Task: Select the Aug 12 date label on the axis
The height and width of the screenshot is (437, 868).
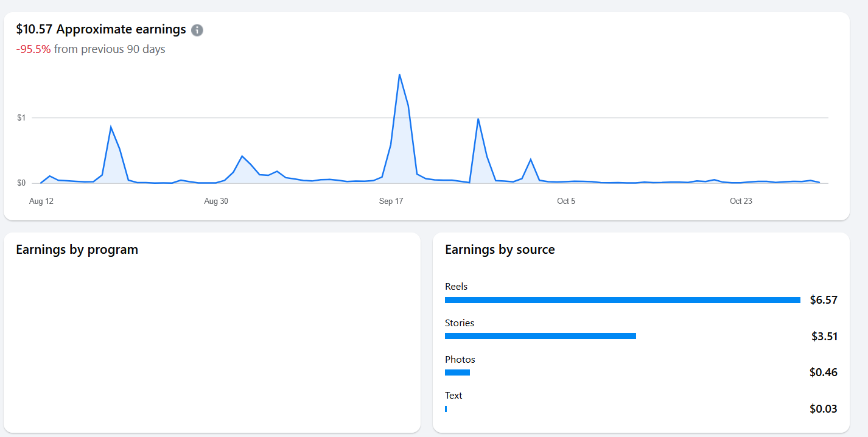Action: 41,201
